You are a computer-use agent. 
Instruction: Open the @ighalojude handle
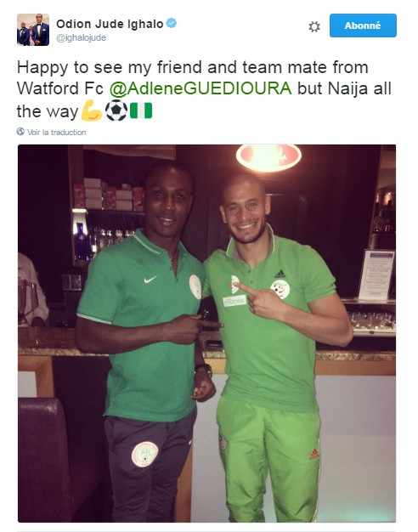(81, 37)
